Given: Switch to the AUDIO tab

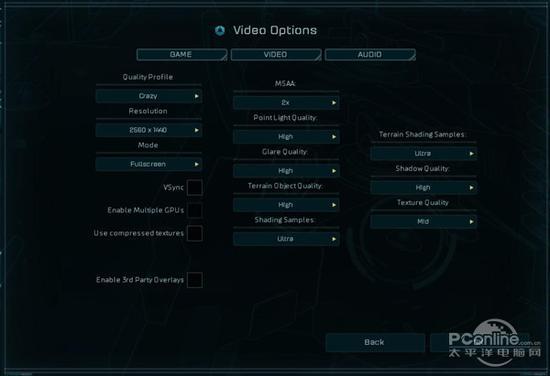Looking at the screenshot, I should coord(370,55).
